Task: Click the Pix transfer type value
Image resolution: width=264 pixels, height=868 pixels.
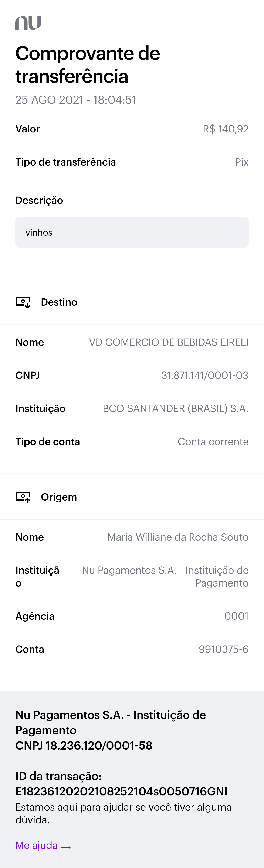Action: (242, 162)
